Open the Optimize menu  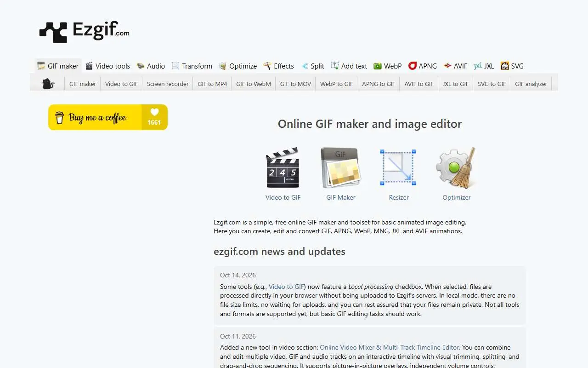click(237, 66)
